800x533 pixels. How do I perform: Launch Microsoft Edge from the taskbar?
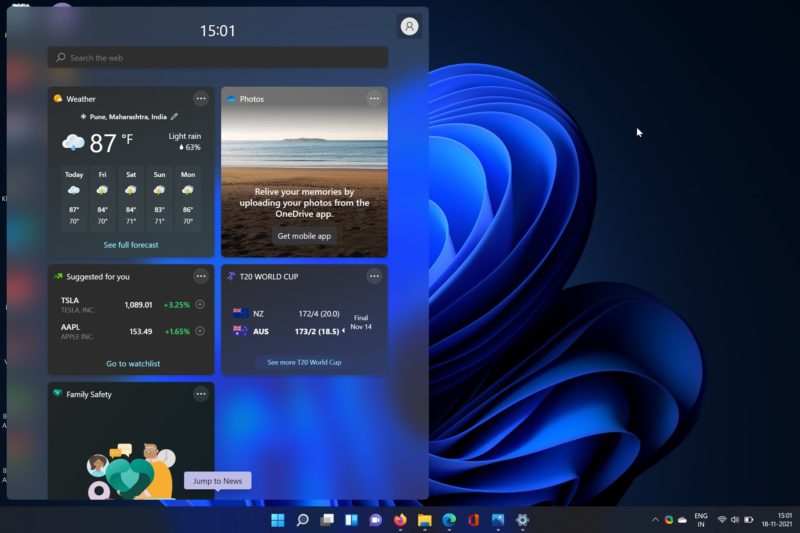tap(449, 520)
